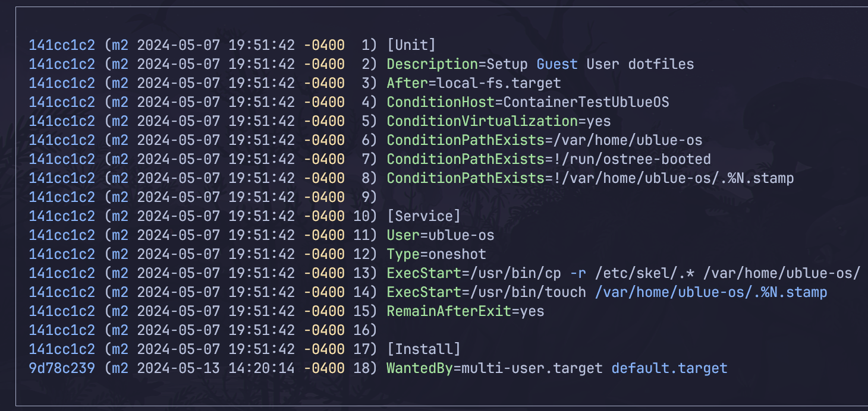Click the [Install] section header
This screenshot has height=411, width=868.
tap(423, 349)
